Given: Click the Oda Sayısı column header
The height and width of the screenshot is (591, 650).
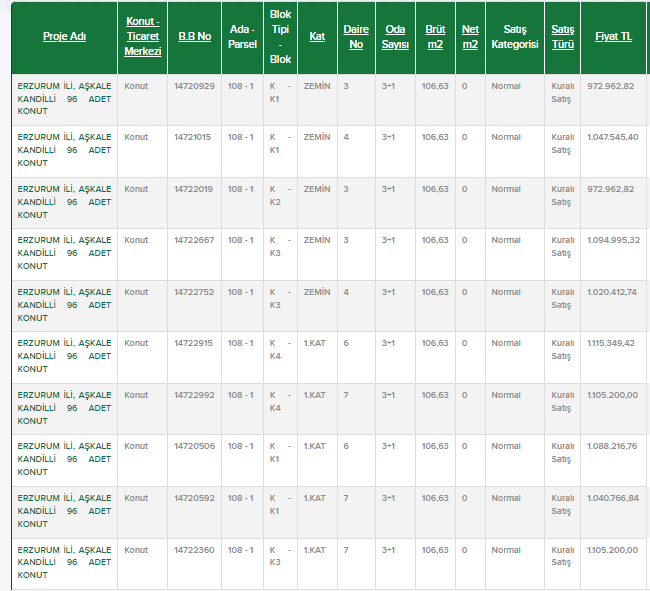Looking at the screenshot, I should pyautogui.click(x=395, y=37).
